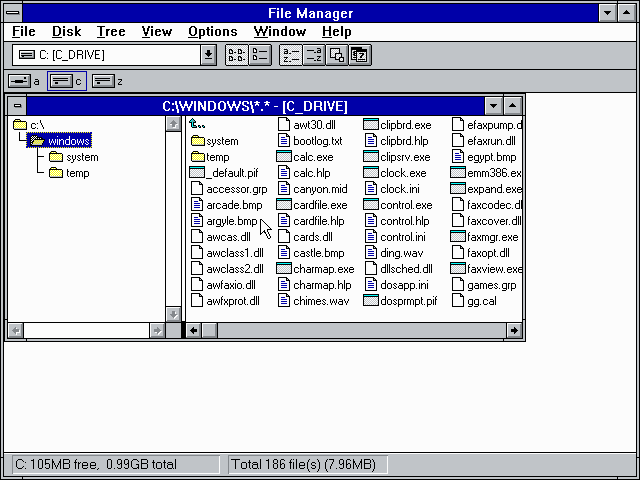
Task: Select cardfile.exe program icon
Action: click(284, 205)
